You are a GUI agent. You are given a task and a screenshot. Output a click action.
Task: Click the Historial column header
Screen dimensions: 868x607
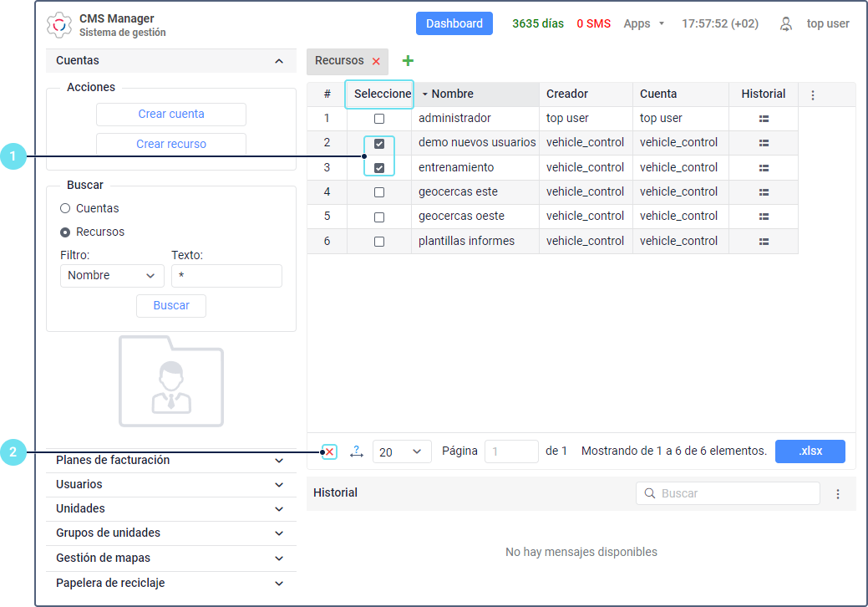click(x=764, y=94)
